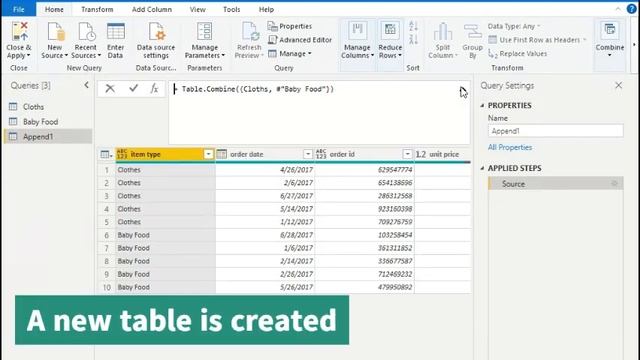Open the Data Type: Any dropdown

tap(514, 26)
